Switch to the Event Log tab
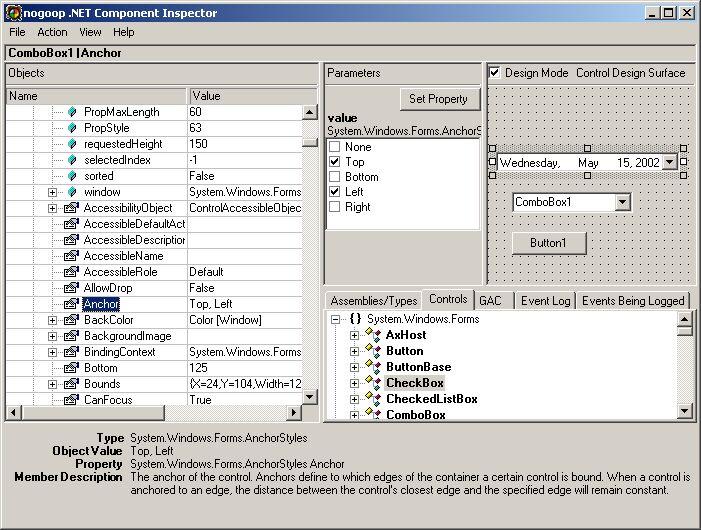701x530 pixels. pyautogui.click(x=545, y=301)
